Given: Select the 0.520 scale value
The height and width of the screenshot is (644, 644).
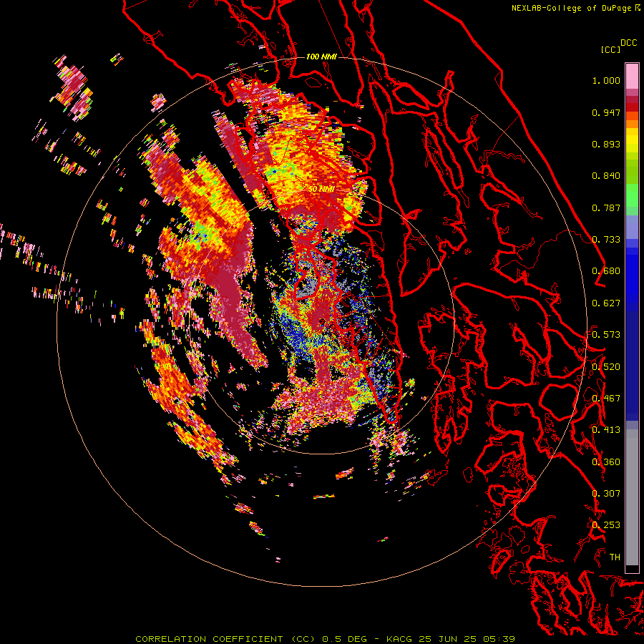Looking at the screenshot, I should pos(606,367).
